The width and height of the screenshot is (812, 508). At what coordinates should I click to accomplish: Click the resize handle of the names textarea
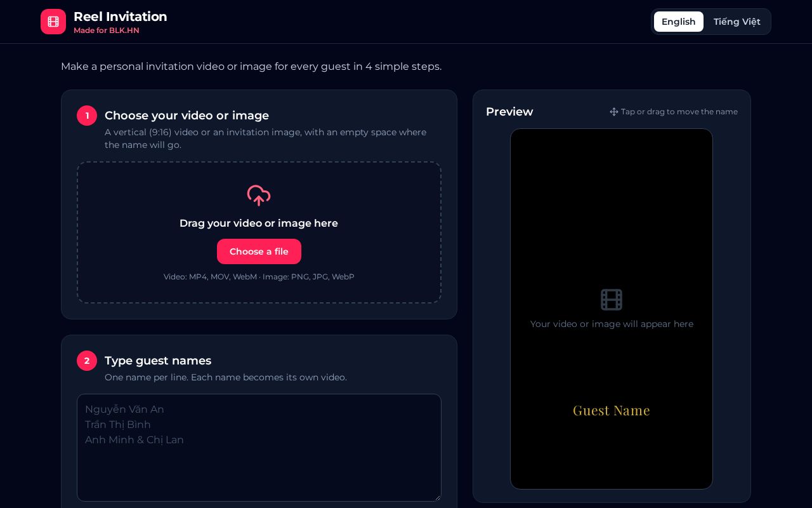(437, 497)
